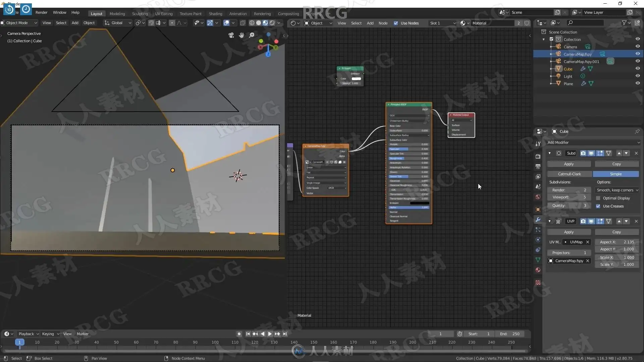Image resolution: width=644 pixels, height=362 pixels.
Task: Click the Emission node white color swatch
Action: (356, 79)
